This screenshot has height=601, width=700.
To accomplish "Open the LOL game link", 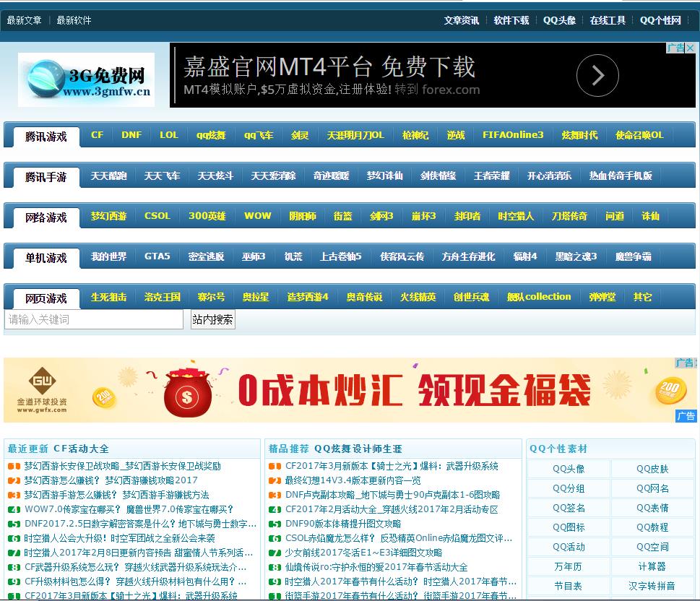I will coord(169,135).
